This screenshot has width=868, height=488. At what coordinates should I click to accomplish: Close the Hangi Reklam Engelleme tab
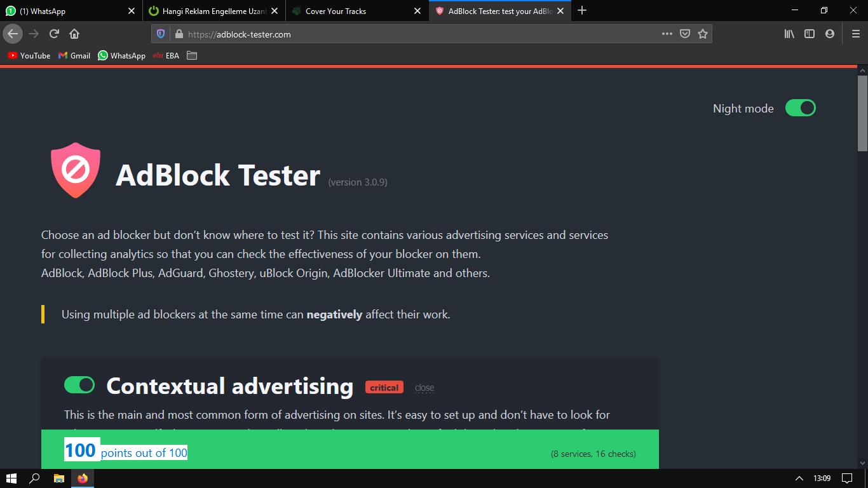click(275, 11)
